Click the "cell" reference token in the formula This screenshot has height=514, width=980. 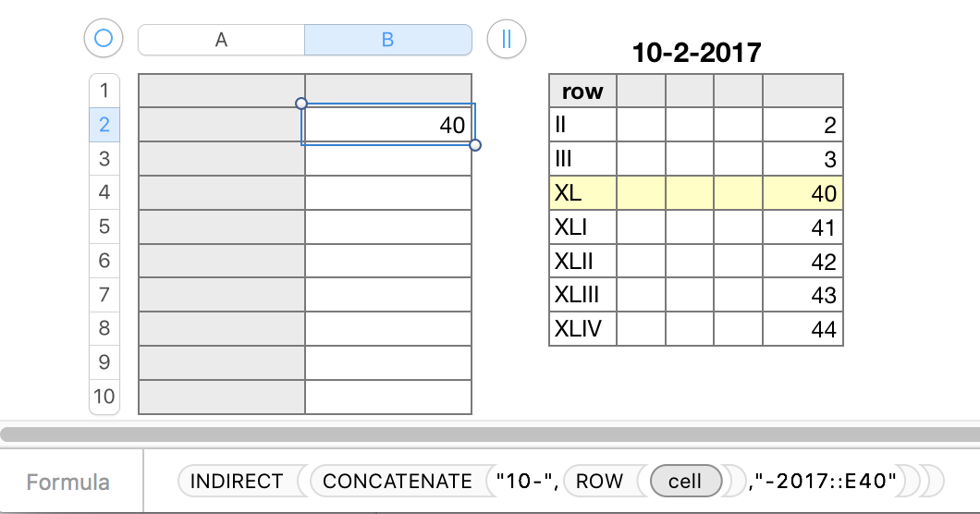tap(685, 481)
